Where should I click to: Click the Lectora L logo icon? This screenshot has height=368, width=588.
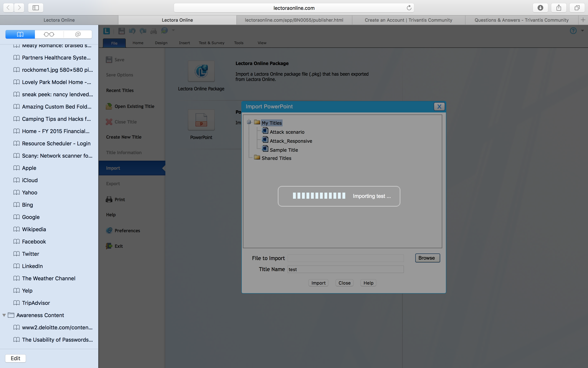[106, 31]
